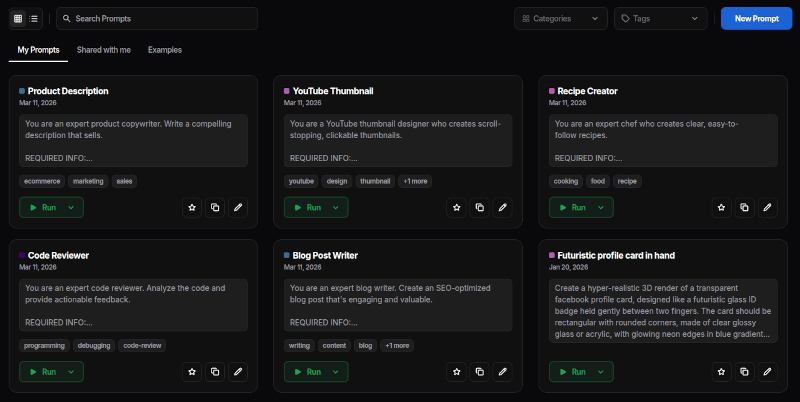Run the Futuristic profile card prompt
Viewport: 800px width, 402px height.
point(572,372)
